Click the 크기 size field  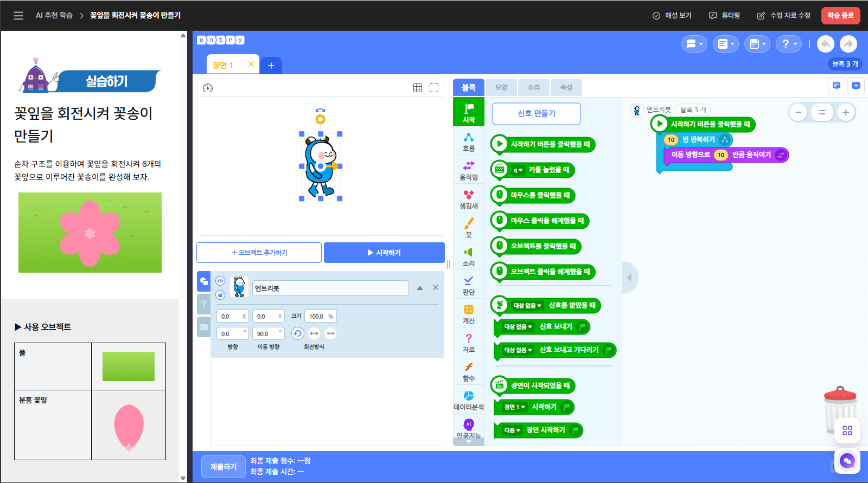[320, 316]
